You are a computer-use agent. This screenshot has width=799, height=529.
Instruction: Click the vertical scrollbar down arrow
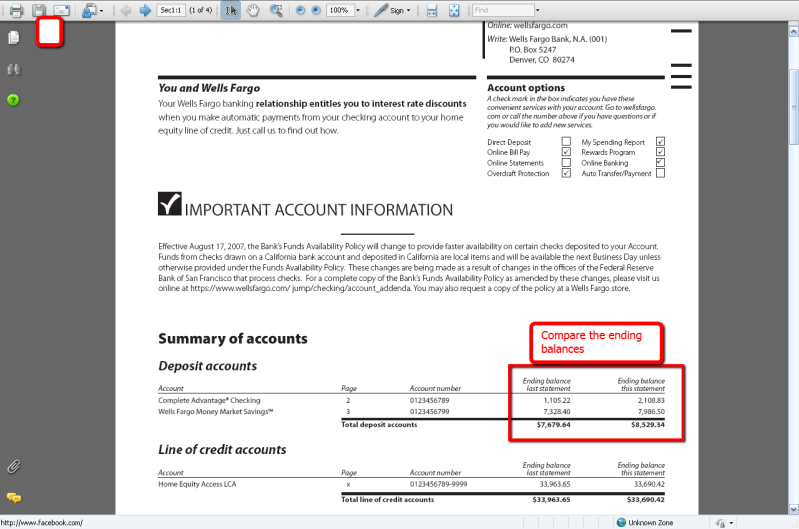(793, 509)
